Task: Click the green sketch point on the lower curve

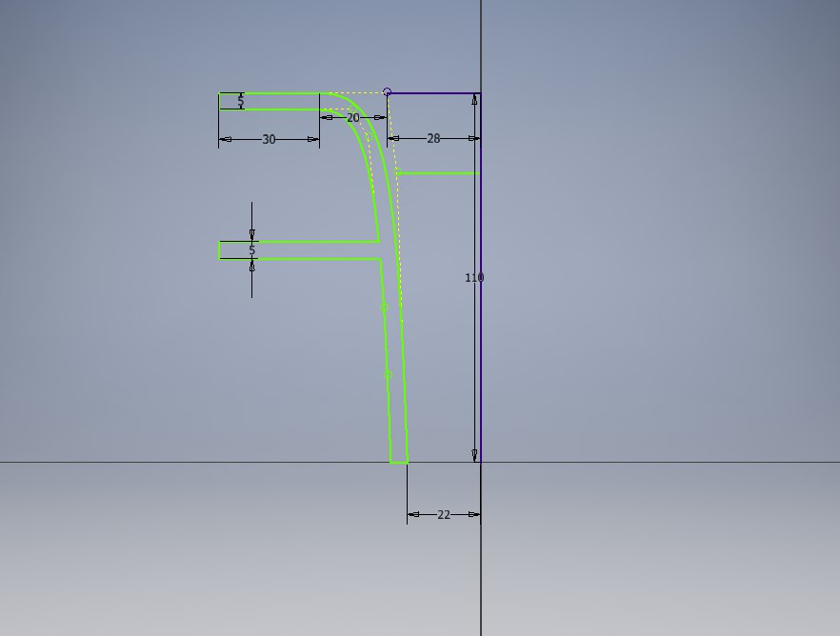Action: 389,375
